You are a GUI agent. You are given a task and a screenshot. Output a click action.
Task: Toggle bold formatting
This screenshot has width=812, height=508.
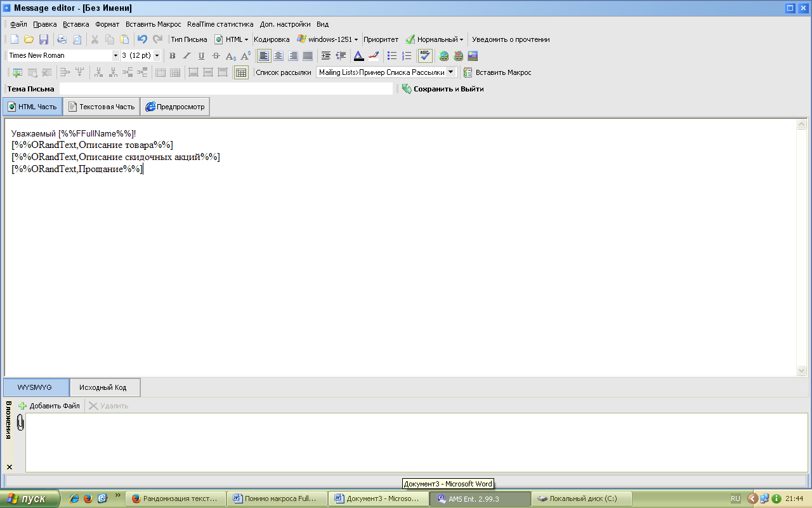[172, 56]
